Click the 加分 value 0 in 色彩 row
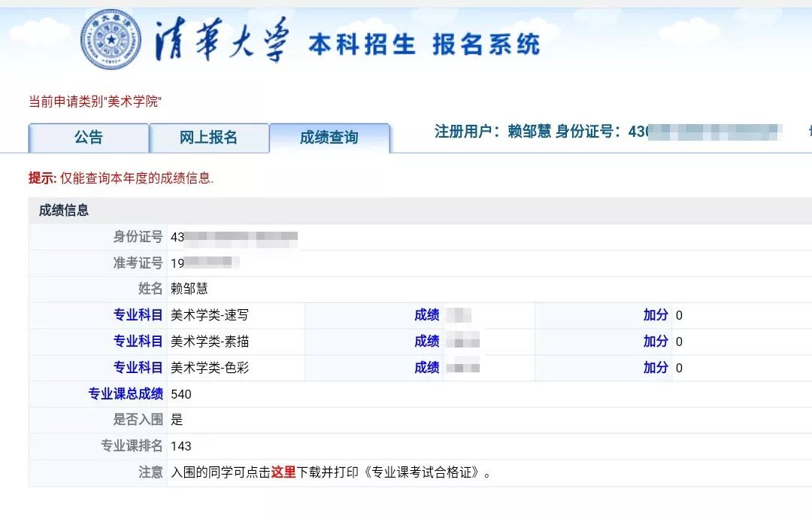The image size is (812, 519). 679,369
